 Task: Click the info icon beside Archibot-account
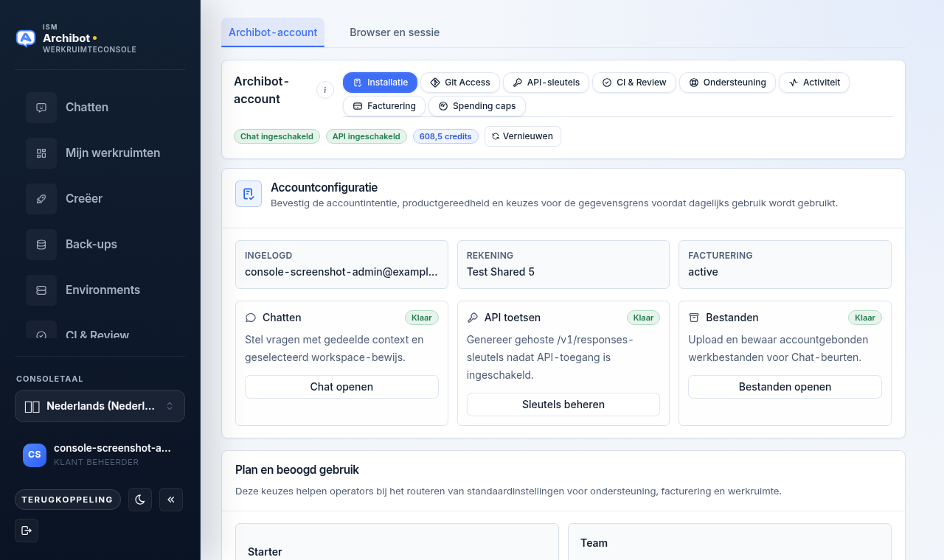tap(325, 90)
